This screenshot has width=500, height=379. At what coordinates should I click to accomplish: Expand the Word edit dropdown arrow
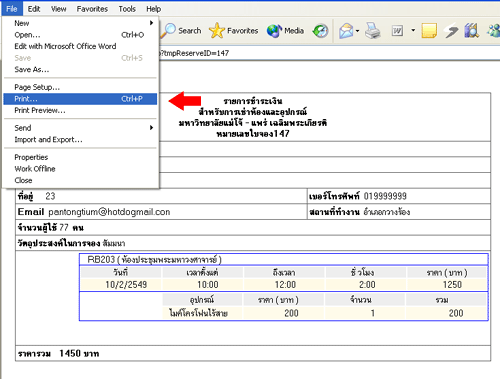(x=413, y=30)
